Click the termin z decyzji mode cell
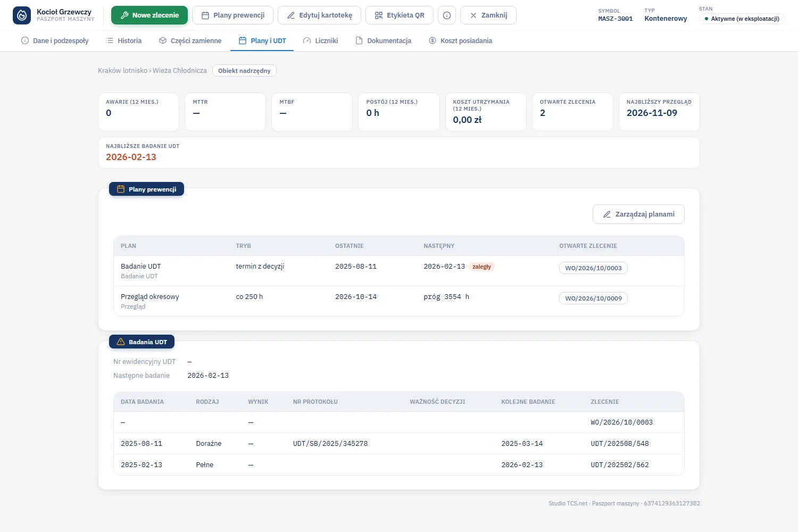Viewport: 798px width, 532px height. tap(260, 267)
